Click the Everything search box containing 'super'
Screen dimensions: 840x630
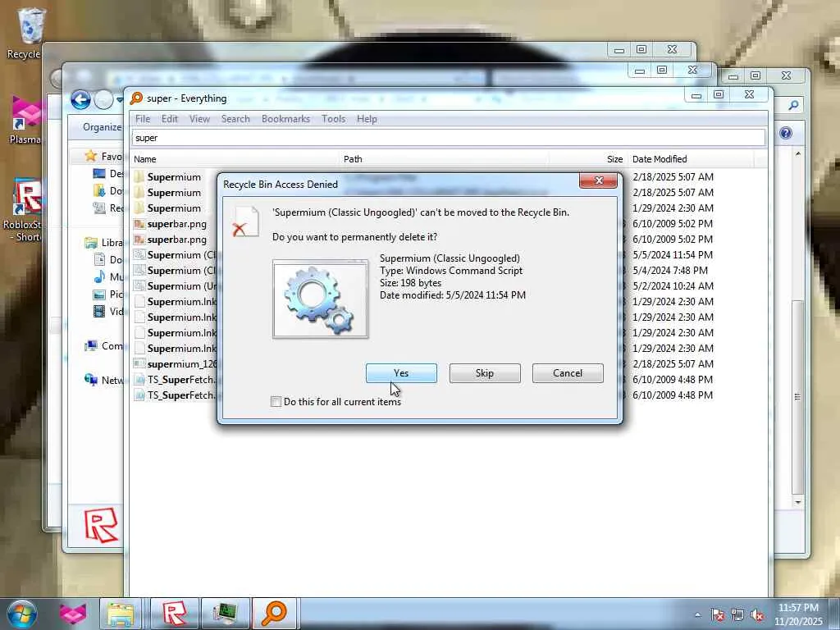[449, 138]
